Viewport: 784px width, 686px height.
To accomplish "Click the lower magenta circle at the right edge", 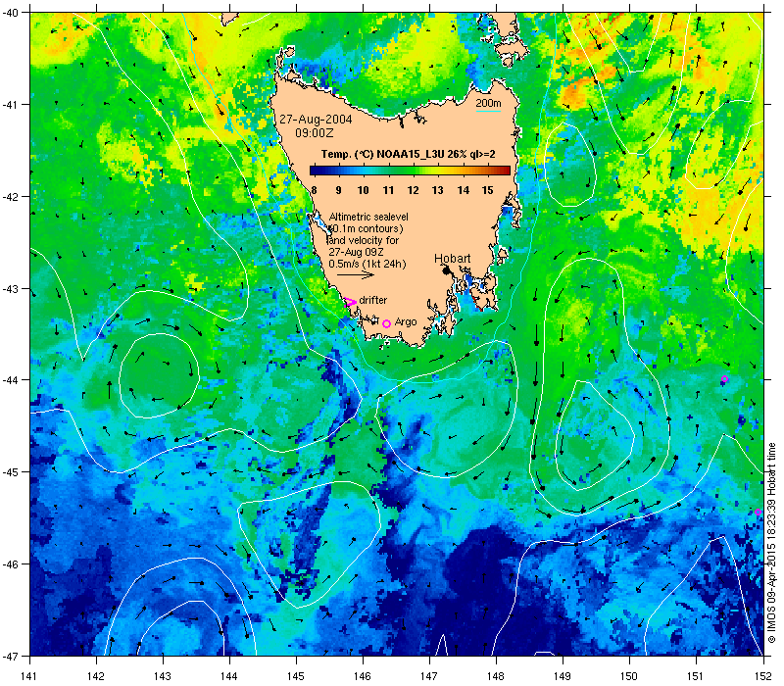I will coord(758,512).
